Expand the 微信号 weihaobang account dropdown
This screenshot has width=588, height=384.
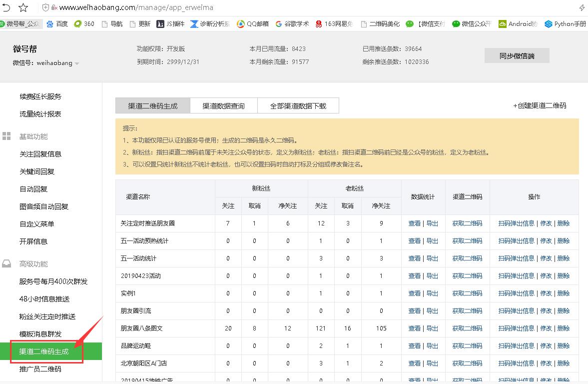pos(77,63)
